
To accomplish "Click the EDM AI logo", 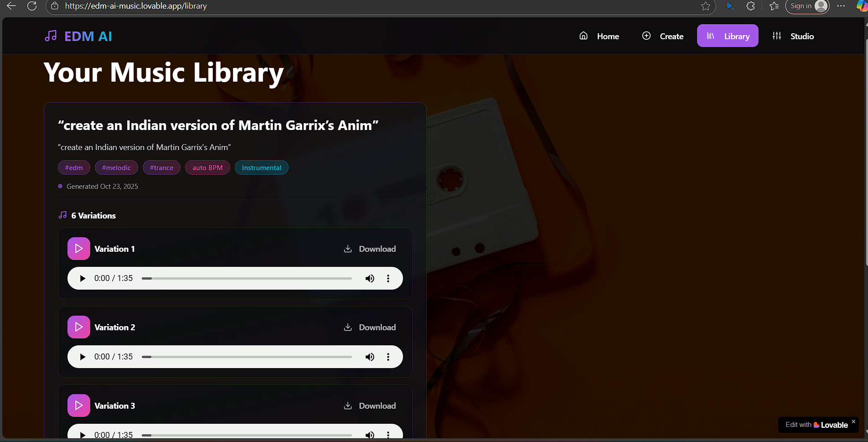I will pos(78,36).
